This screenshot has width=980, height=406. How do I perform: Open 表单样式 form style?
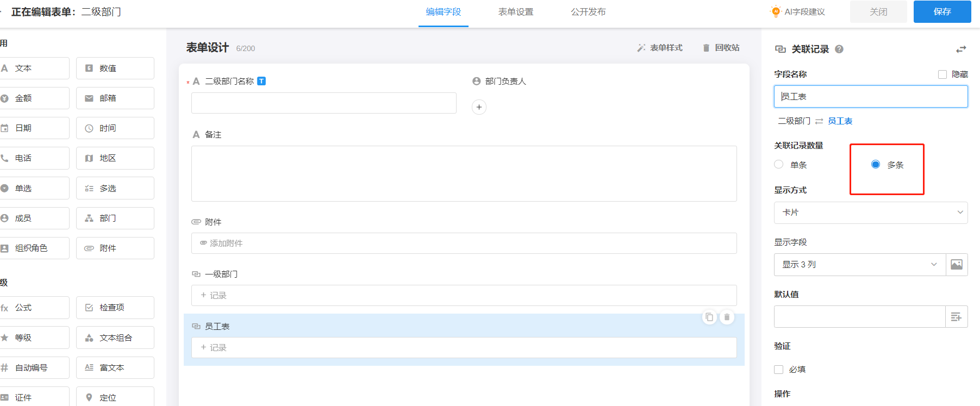tap(660, 48)
